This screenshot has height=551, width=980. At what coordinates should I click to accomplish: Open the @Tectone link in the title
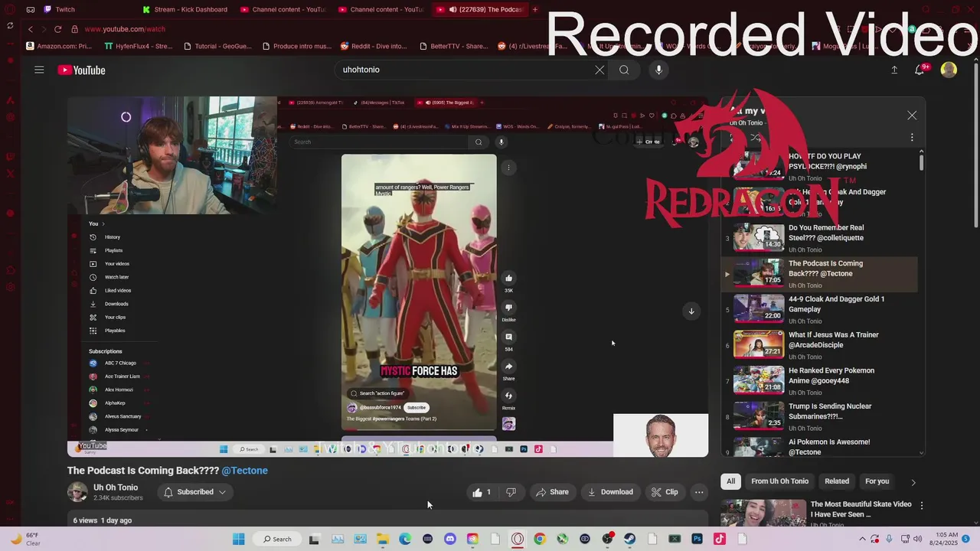(245, 471)
